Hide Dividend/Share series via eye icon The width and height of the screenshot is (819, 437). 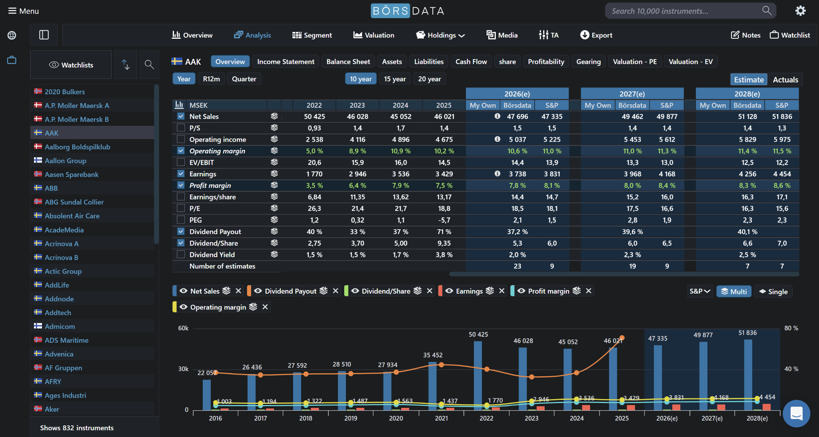(x=355, y=291)
